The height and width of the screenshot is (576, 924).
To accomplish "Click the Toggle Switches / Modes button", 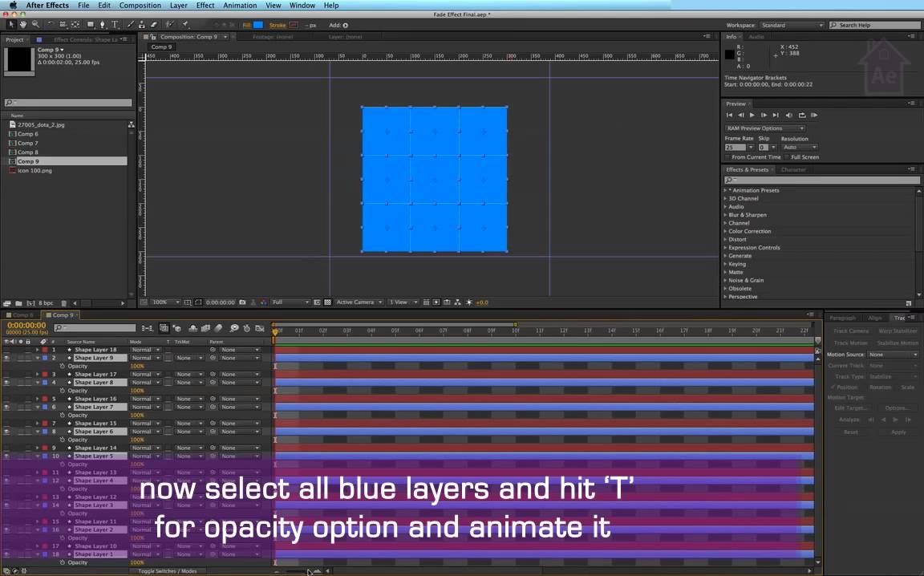I will click(x=168, y=571).
